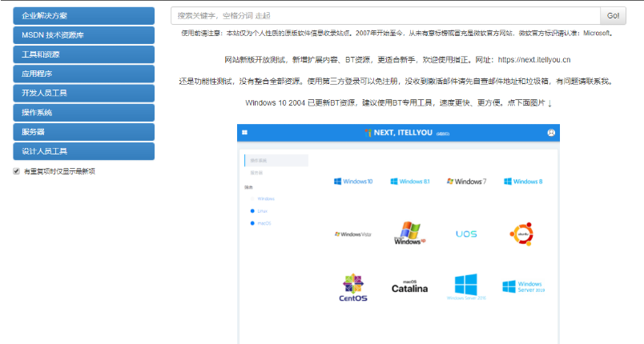Click the Windows XP logo
This screenshot has width=644, height=344.
(409, 233)
